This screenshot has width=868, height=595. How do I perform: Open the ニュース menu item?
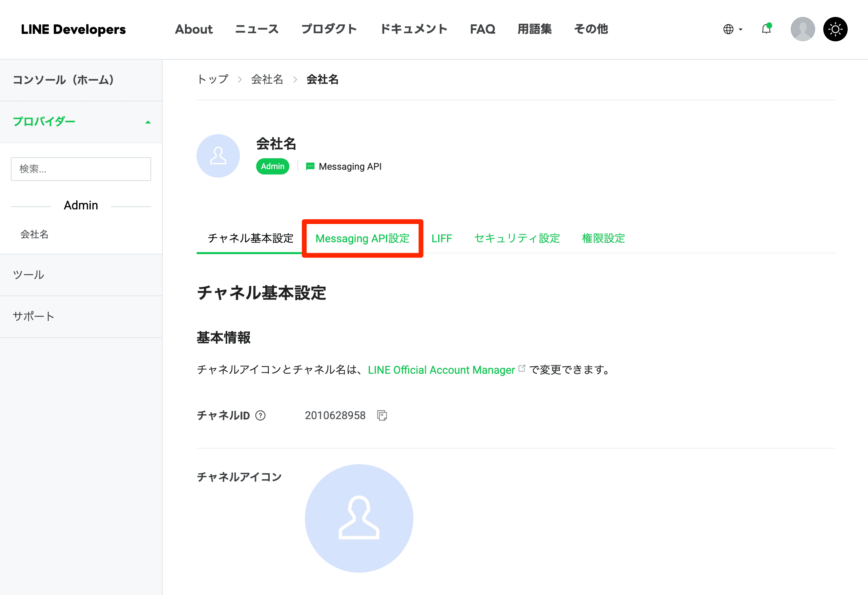(x=257, y=29)
